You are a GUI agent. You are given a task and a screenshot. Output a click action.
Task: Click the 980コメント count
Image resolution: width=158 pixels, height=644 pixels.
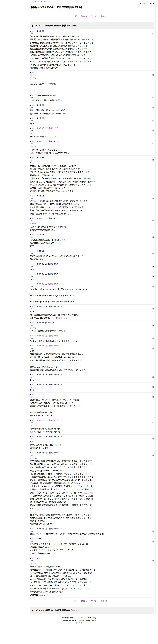(x=143, y=4)
